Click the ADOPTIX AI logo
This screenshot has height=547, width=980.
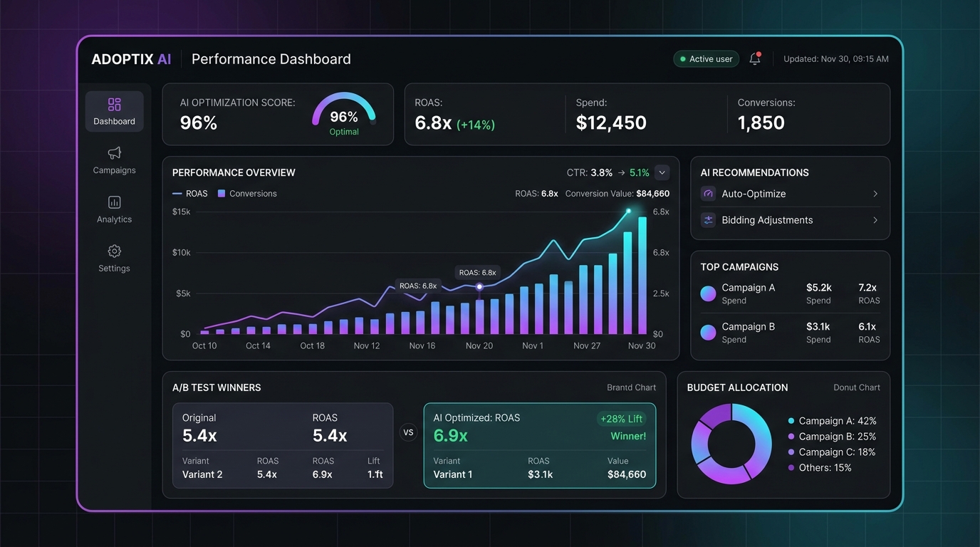point(131,59)
